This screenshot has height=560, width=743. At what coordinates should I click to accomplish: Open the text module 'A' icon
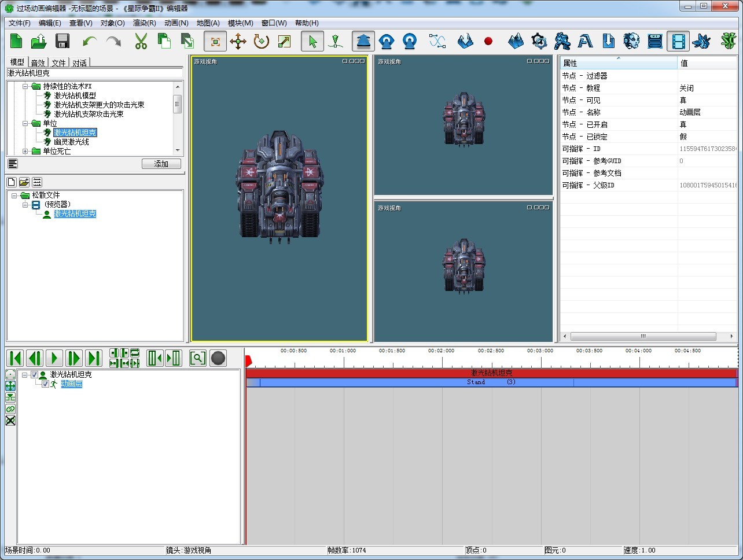[585, 41]
